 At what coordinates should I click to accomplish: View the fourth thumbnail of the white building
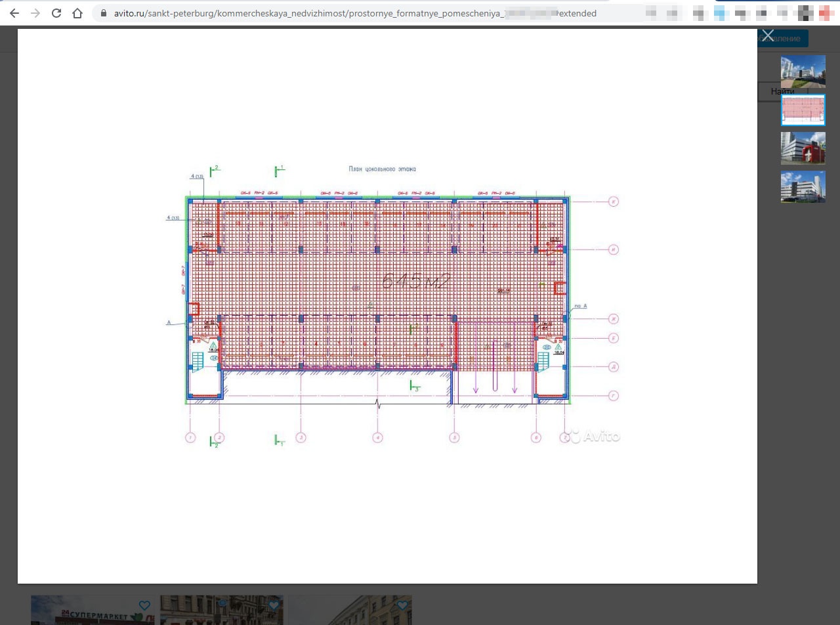click(803, 187)
